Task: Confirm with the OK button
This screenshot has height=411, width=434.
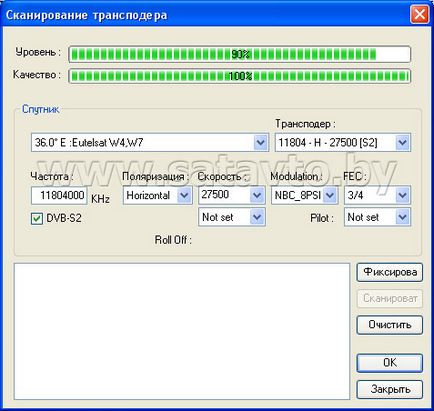Action: [x=390, y=363]
